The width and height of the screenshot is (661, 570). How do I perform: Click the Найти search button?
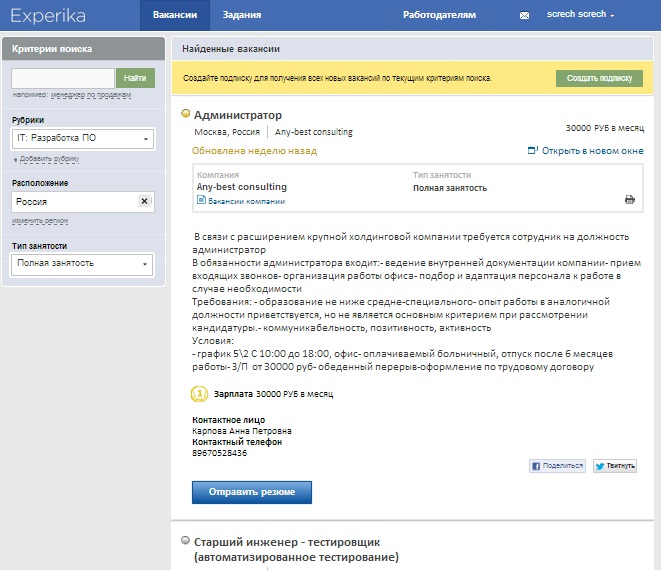coord(135,78)
